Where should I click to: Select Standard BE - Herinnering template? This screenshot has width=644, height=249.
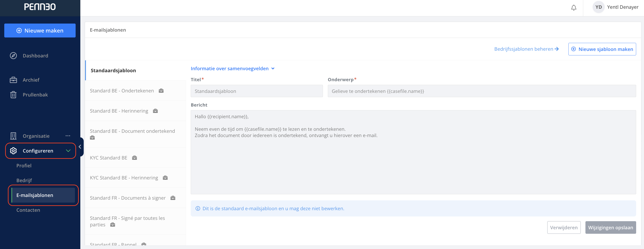[x=136, y=111]
